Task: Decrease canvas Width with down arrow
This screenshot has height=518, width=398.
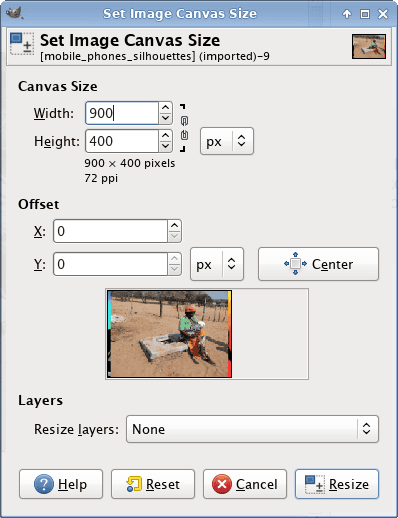Action: 166,118
